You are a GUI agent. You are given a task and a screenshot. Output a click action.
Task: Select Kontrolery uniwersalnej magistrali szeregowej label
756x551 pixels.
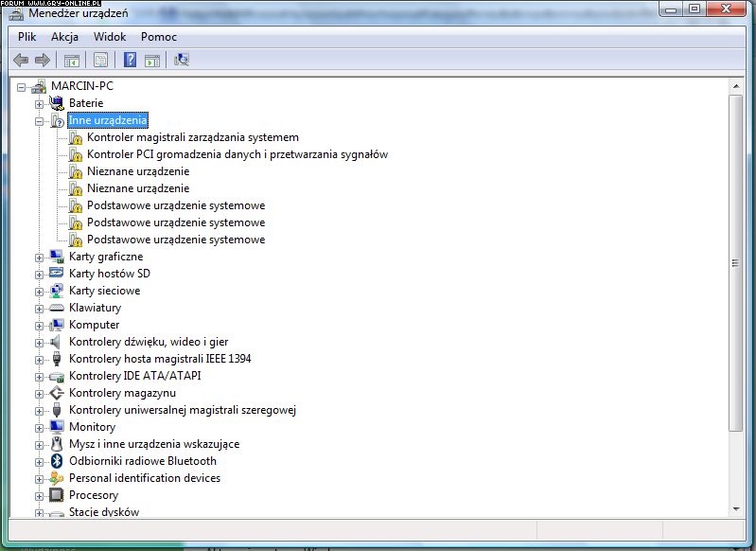tap(183, 410)
